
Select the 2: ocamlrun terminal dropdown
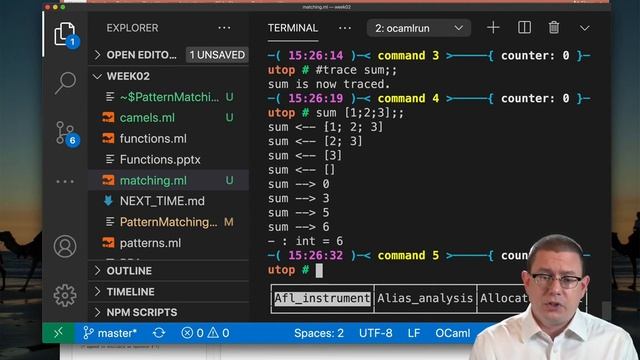coord(418,28)
